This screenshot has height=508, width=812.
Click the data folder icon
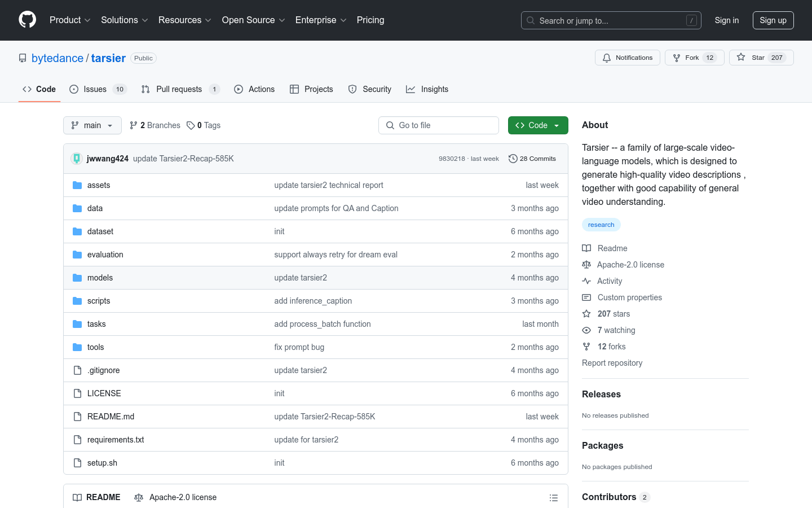coord(77,208)
